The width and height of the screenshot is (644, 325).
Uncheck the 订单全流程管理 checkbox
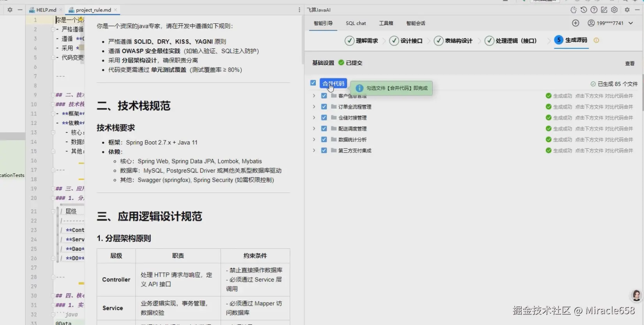[x=324, y=106]
